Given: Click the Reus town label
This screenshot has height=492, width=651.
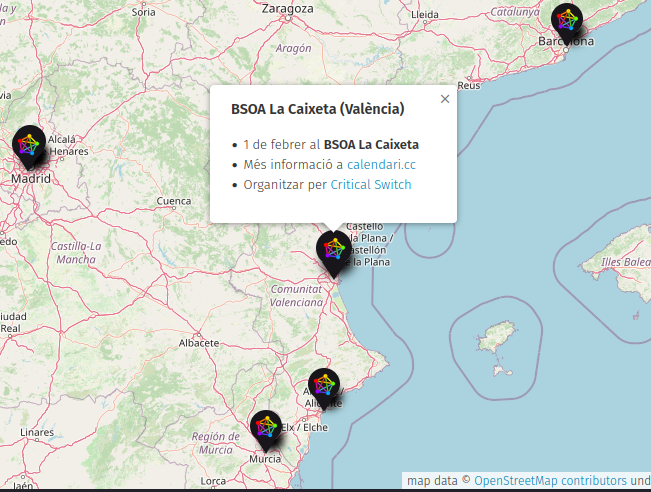Looking at the screenshot, I should (x=469, y=86).
